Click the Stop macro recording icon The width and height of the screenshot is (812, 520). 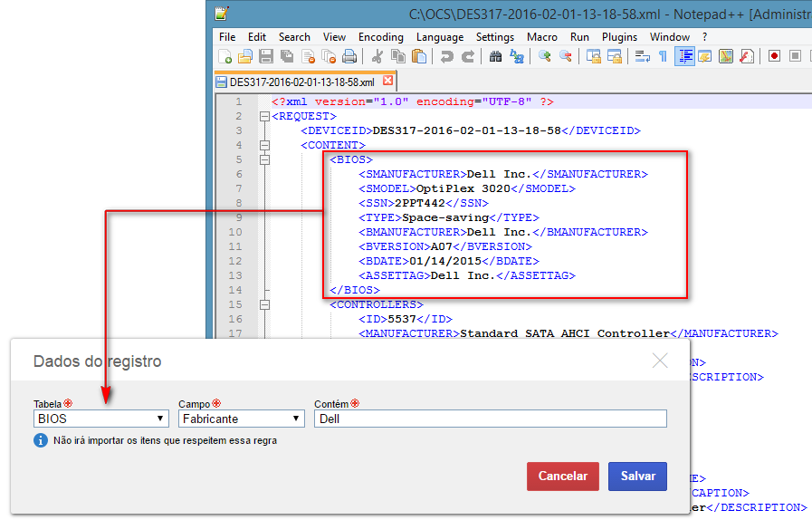click(796, 56)
